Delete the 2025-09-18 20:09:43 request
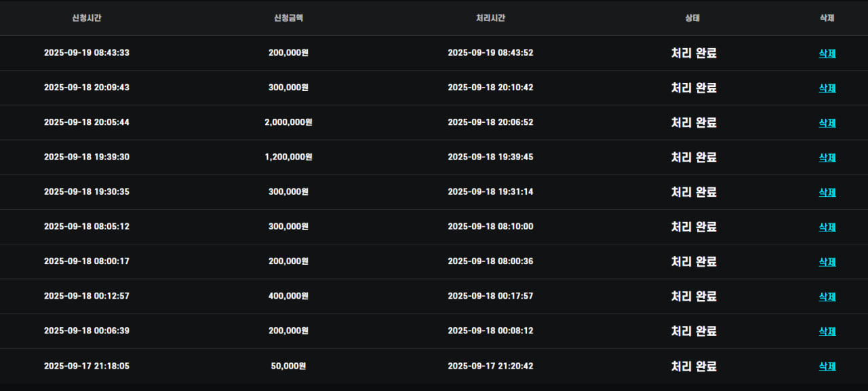The height and width of the screenshot is (391, 868). click(x=827, y=88)
